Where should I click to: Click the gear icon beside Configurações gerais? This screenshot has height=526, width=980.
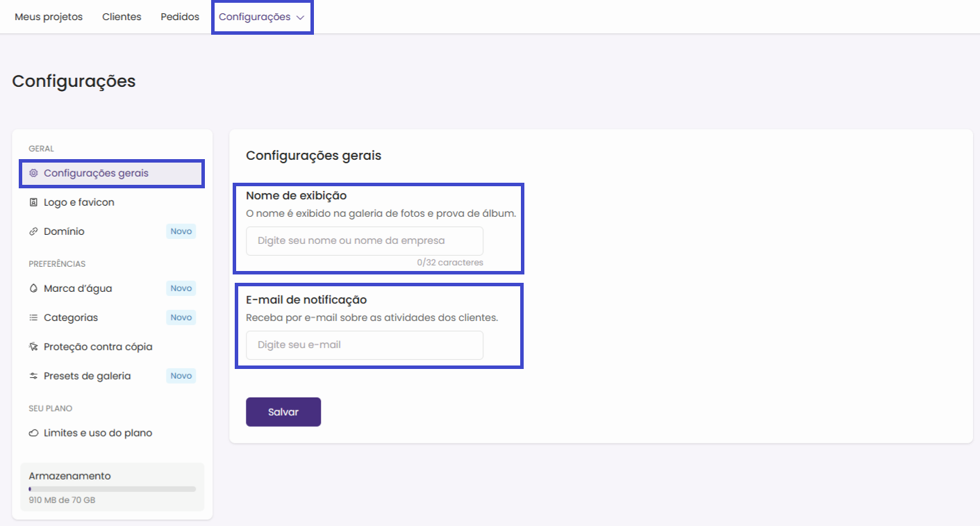coord(33,173)
